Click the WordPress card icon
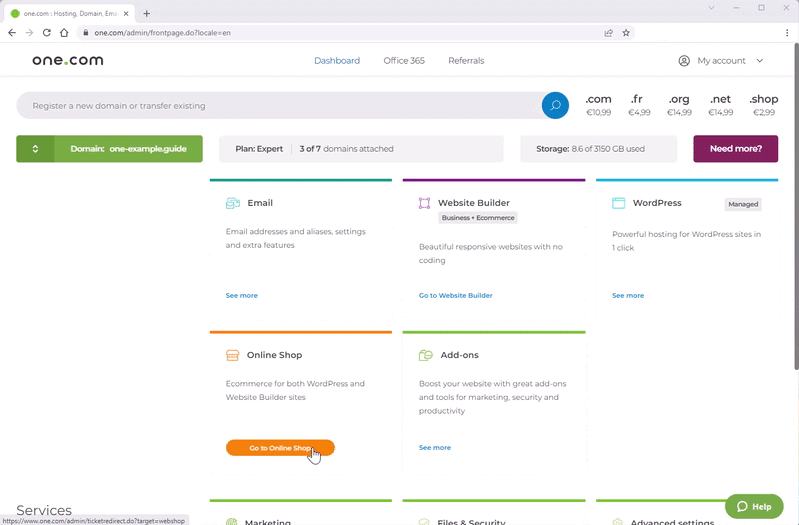799x525 pixels. point(618,203)
